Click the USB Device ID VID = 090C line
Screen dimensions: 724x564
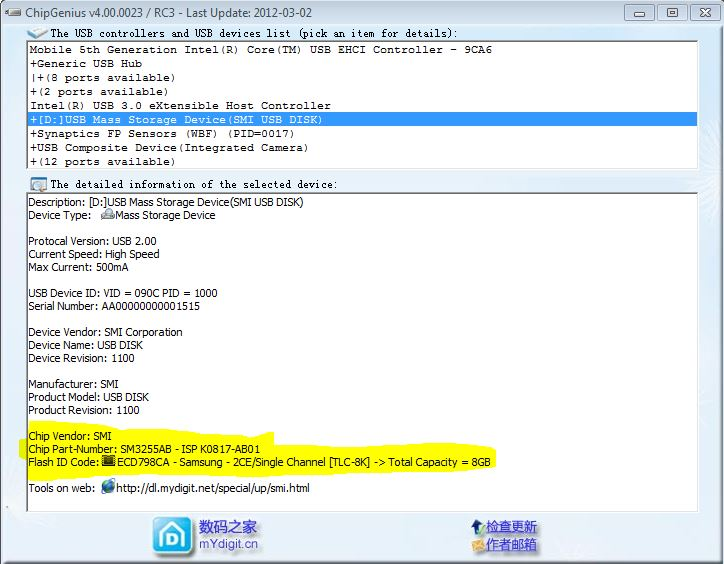tap(123, 293)
